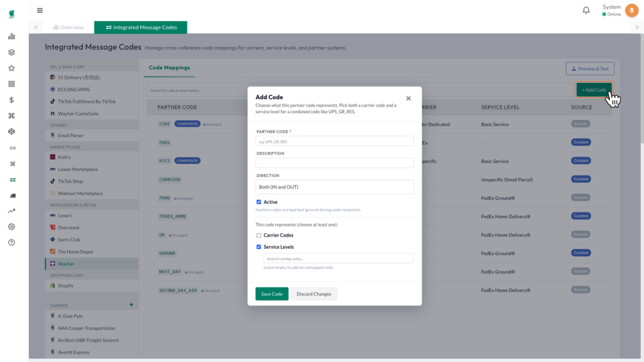Click the exchange arrows sidebar icon
This screenshot has height=362, width=644.
point(13,180)
